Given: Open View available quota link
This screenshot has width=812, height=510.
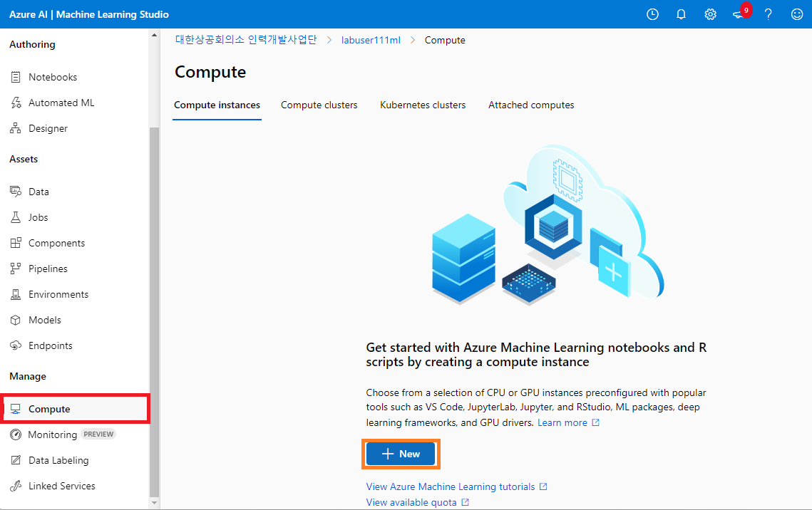Looking at the screenshot, I should point(411,502).
